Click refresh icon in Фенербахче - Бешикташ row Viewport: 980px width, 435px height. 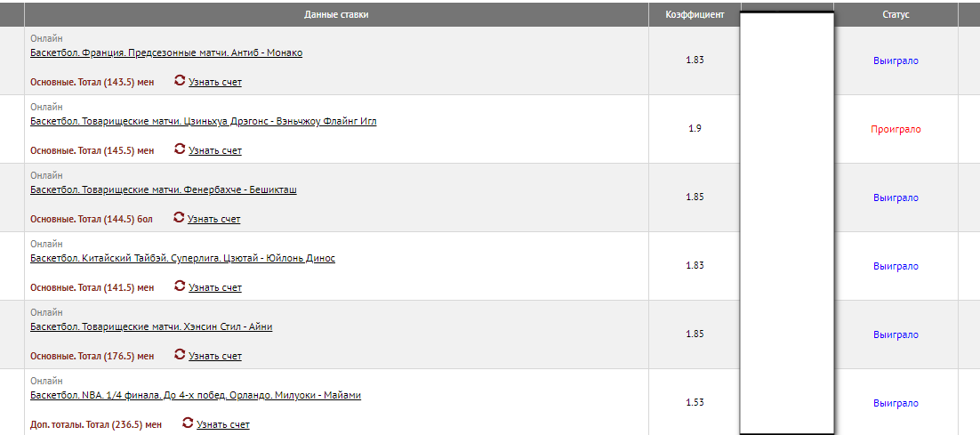pyautogui.click(x=178, y=217)
